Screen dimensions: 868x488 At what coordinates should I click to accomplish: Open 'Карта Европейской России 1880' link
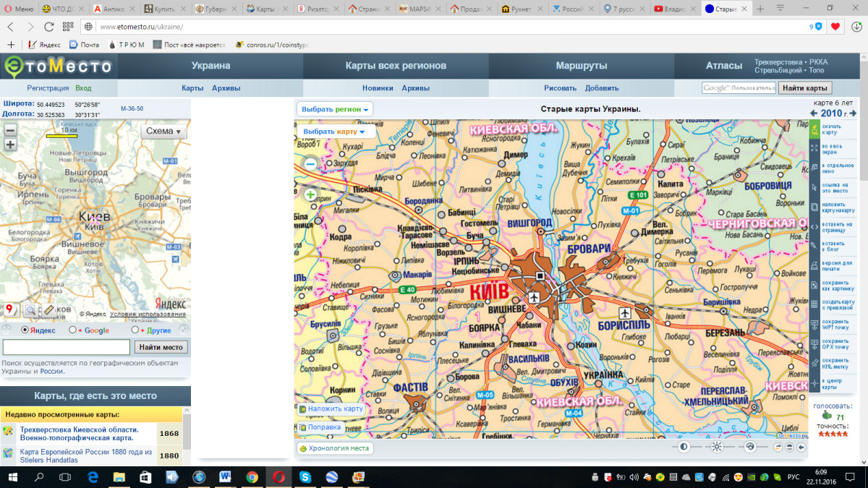click(x=86, y=455)
